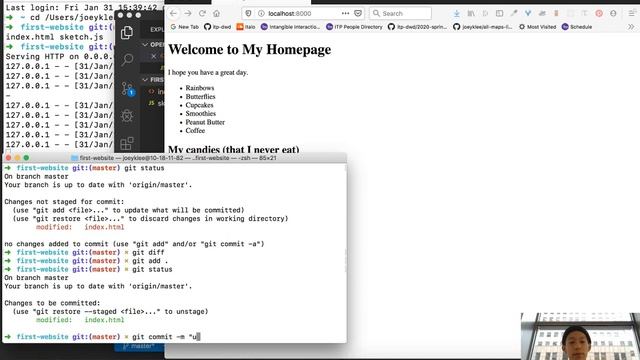Image resolution: width=640 pixels, height=360 pixels.
Task: Click the Rainbows list item
Action: tap(200, 88)
